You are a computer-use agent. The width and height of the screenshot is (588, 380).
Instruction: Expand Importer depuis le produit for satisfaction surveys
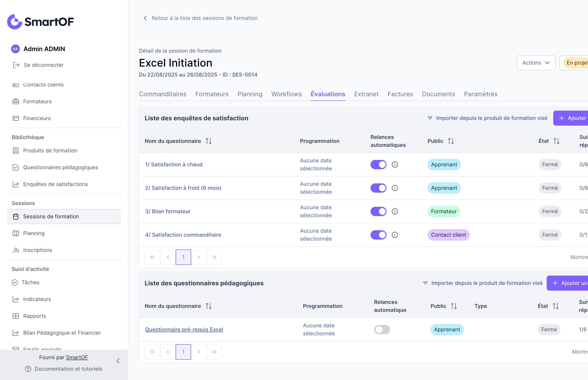[x=488, y=118]
